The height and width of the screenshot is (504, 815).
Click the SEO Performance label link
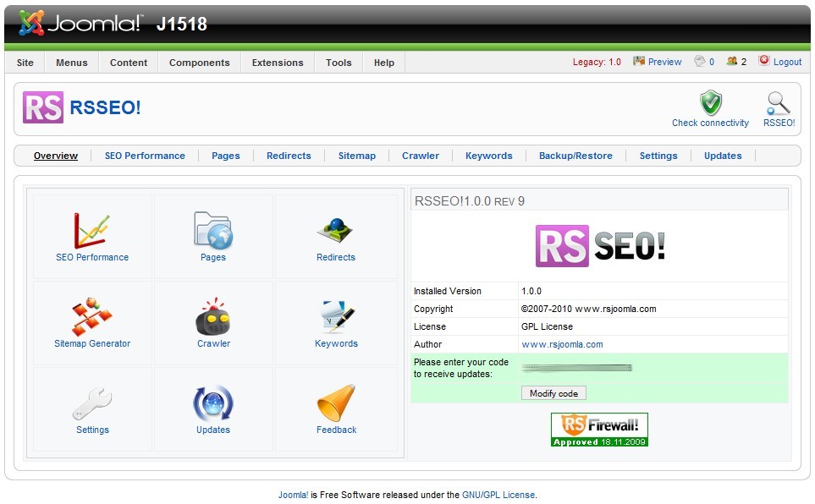point(92,257)
